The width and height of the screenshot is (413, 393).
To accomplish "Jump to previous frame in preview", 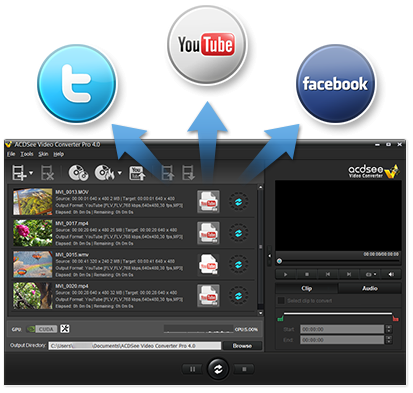I will pos(328,274).
